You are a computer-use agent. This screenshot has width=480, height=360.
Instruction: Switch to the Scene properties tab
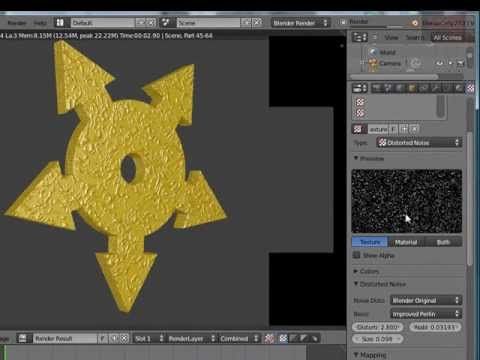pos(388,88)
